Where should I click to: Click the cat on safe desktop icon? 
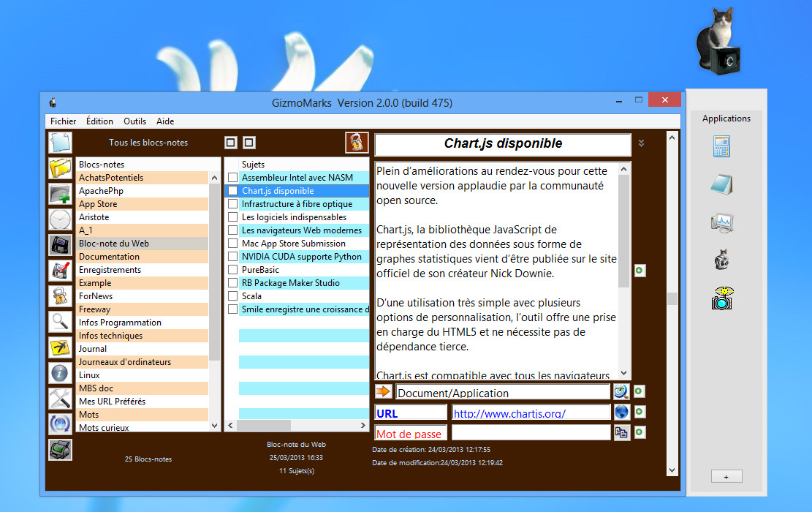point(718,42)
